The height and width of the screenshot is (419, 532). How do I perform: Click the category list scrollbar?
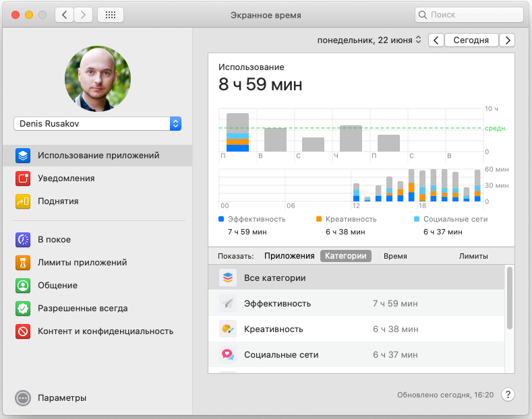click(x=510, y=298)
